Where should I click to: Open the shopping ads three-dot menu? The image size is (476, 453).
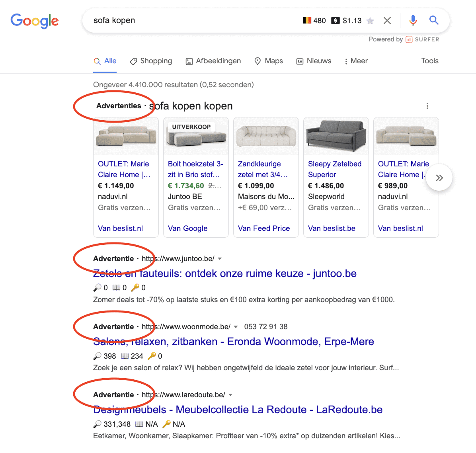pyautogui.click(x=427, y=106)
